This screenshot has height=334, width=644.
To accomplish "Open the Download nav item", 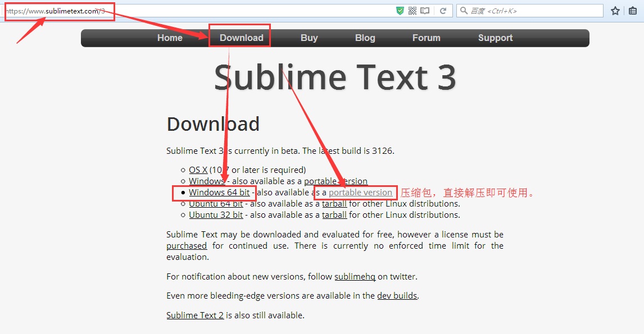I will pyautogui.click(x=242, y=38).
